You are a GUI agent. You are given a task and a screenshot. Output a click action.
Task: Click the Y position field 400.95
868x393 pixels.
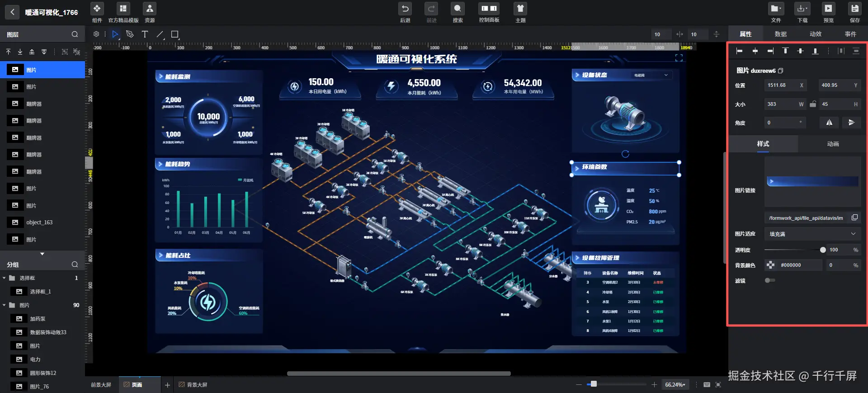tap(840, 85)
